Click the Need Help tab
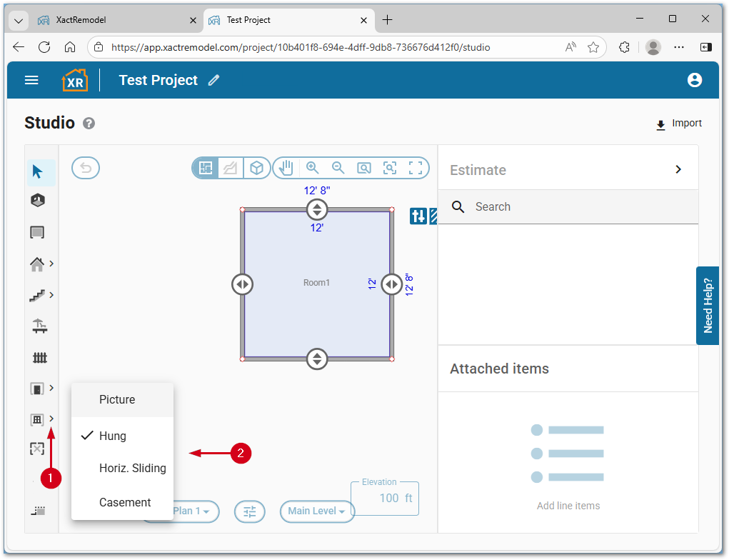Image resolution: width=729 pixels, height=560 pixels. tap(707, 305)
